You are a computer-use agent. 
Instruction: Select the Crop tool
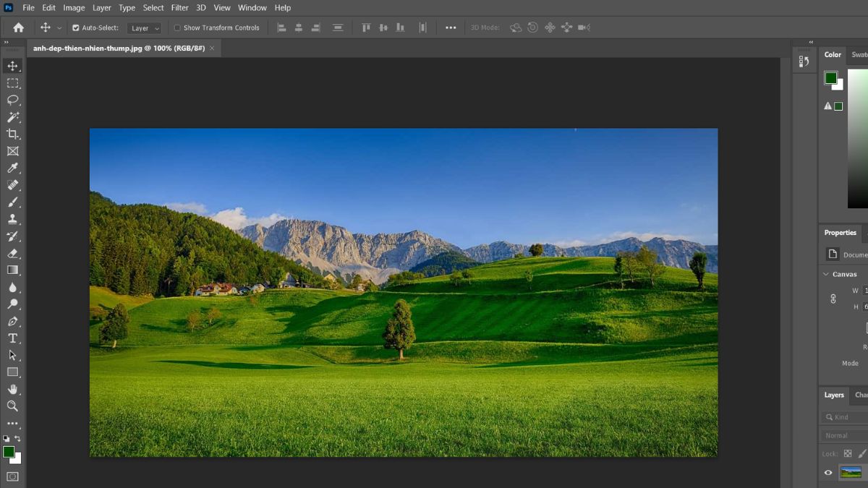click(x=12, y=134)
